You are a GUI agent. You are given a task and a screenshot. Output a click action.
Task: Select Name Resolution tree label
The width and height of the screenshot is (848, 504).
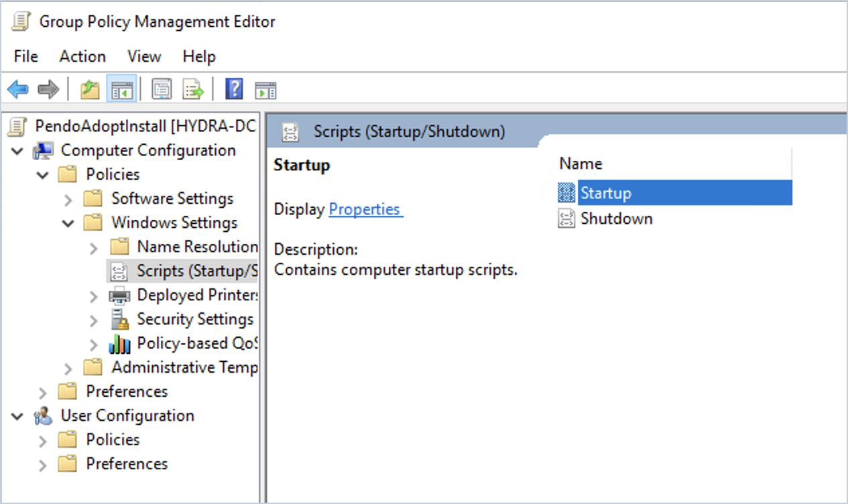coord(197,247)
